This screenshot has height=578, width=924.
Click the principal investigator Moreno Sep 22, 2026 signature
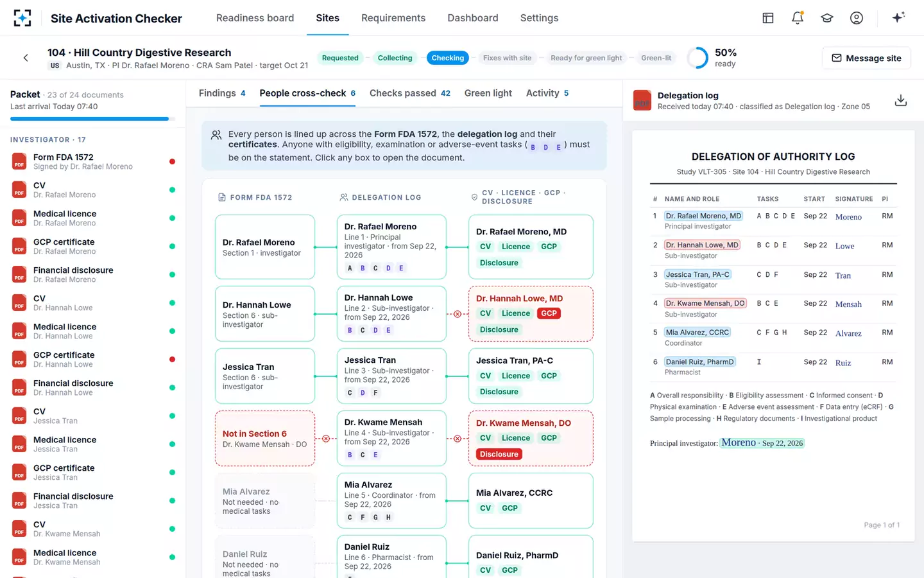click(762, 442)
